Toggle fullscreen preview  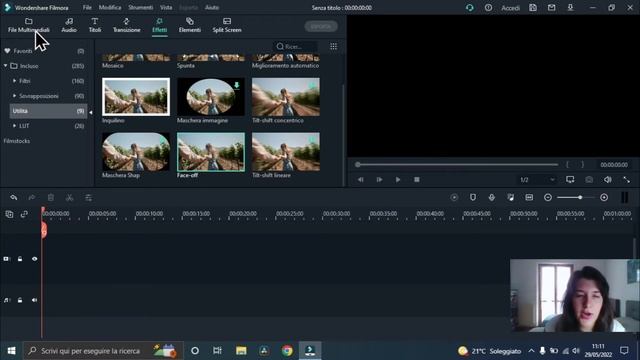point(627,179)
